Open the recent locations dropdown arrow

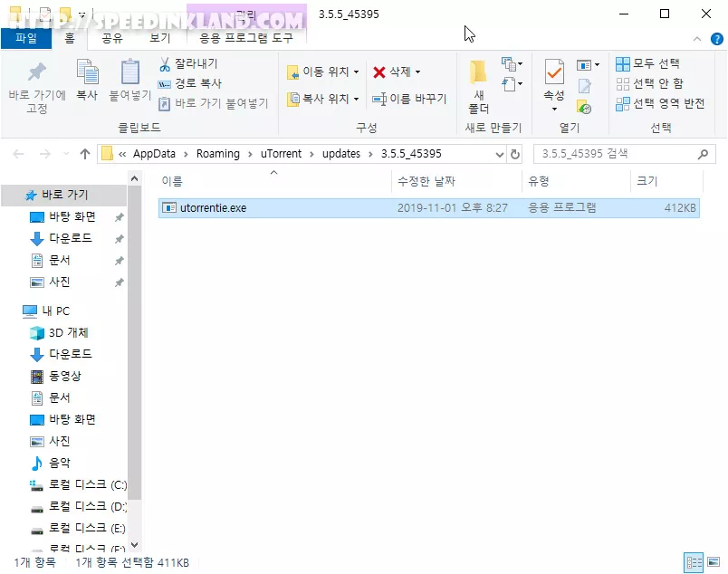point(66,154)
